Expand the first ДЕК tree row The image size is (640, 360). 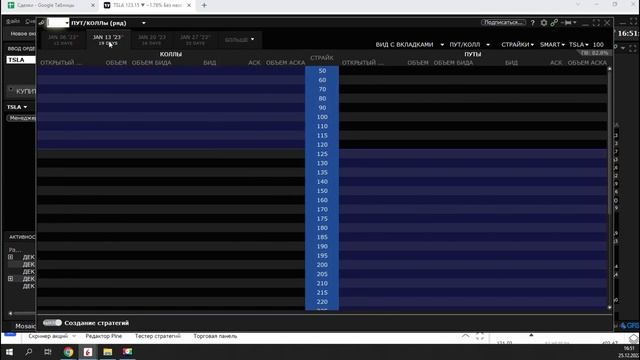[11, 257]
